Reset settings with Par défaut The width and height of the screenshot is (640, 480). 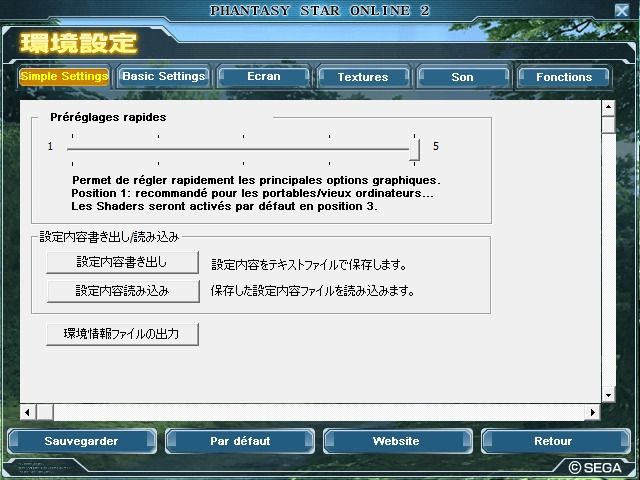pyautogui.click(x=240, y=441)
